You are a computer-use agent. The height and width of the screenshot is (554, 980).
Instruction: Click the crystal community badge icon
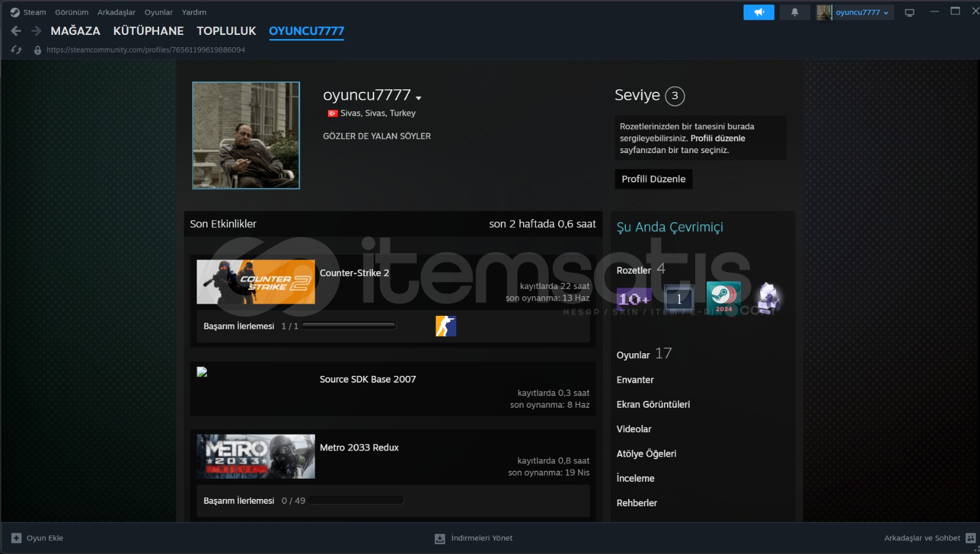767,299
